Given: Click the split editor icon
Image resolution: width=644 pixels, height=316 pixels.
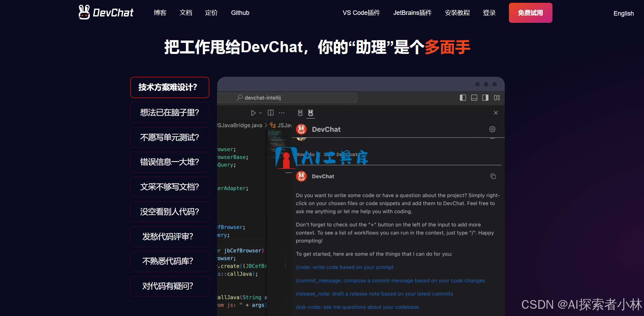Looking at the screenshot, I should pyautogui.click(x=271, y=113).
